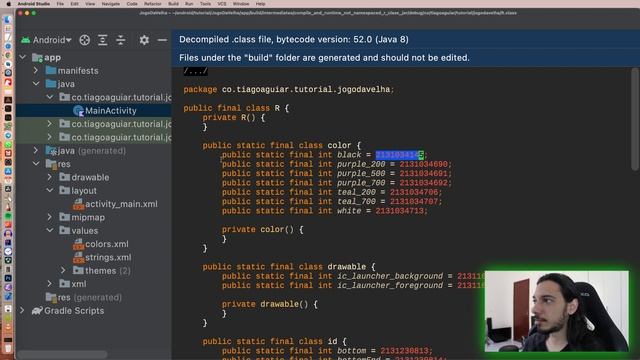Click the purple_200 field name
This screenshot has width=640, height=360.
point(361,164)
